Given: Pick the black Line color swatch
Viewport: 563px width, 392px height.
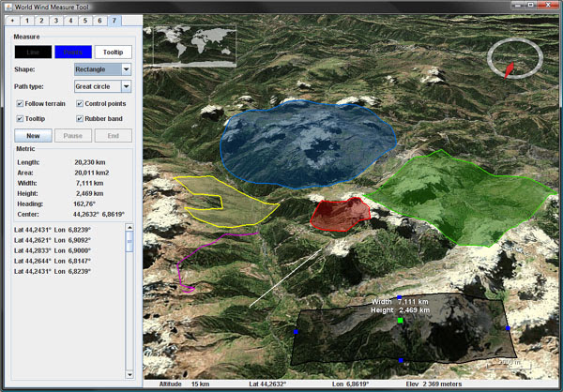Looking at the screenshot, I should point(33,53).
